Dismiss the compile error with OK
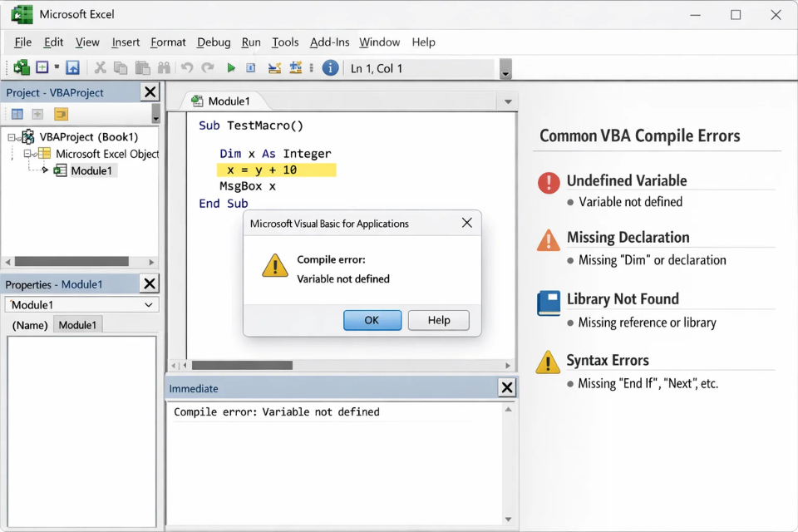 click(372, 320)
